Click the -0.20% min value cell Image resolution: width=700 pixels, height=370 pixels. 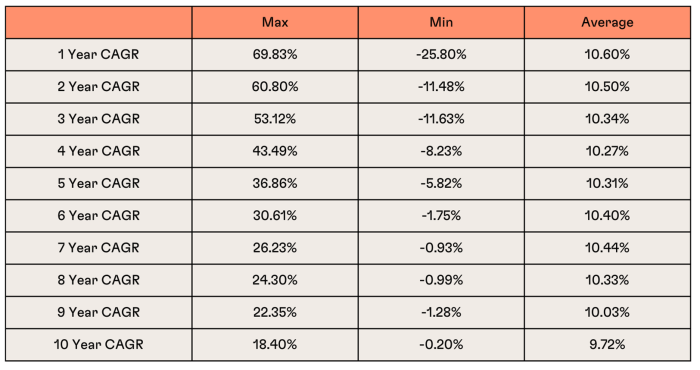[441, 345]
